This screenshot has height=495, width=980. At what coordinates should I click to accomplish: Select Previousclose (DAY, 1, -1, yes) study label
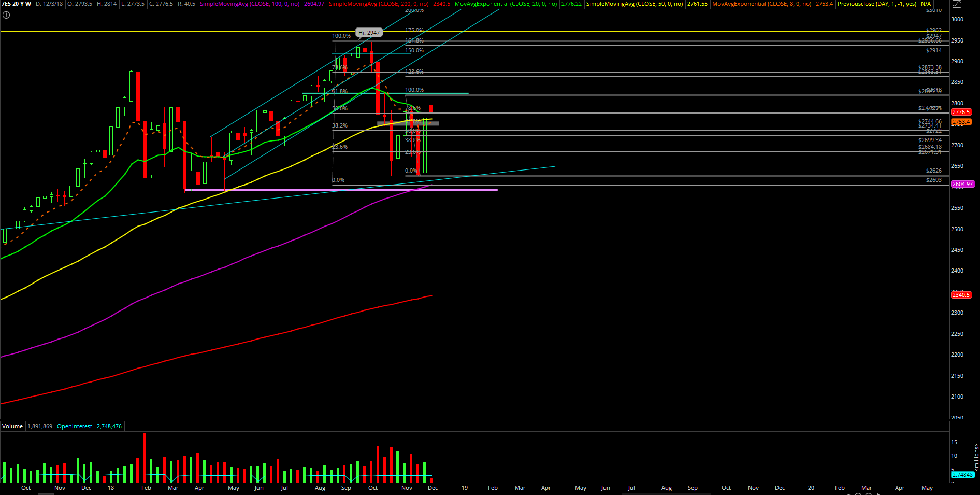click(877, 4)
